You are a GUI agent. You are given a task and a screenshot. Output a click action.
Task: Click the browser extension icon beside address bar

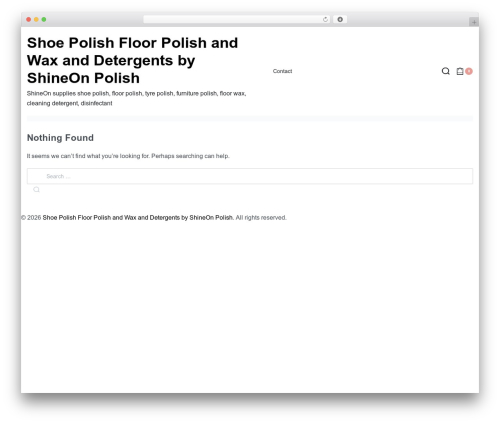click(x=340, y=19)
